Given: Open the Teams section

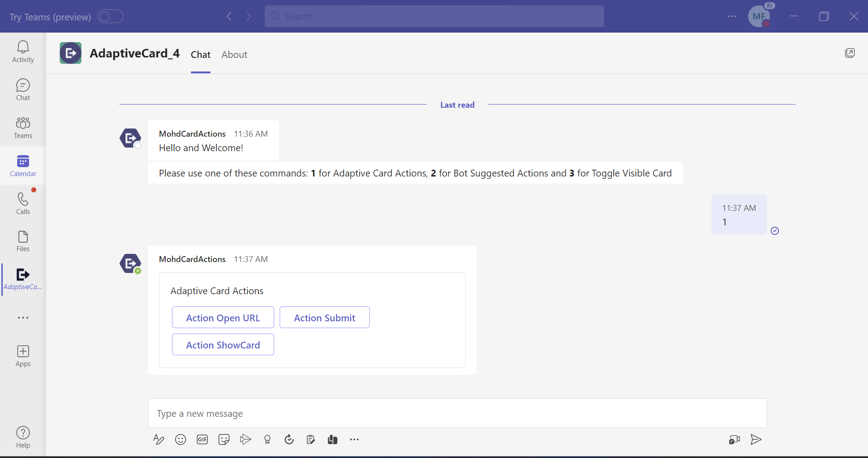Looking at the screenshot, I should 23,128.
